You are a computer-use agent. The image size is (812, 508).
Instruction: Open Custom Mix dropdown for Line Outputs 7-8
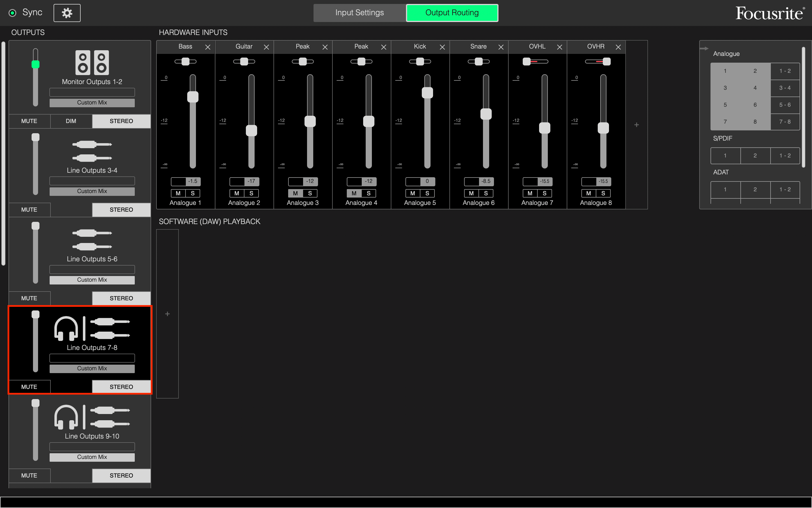point(92,369)
